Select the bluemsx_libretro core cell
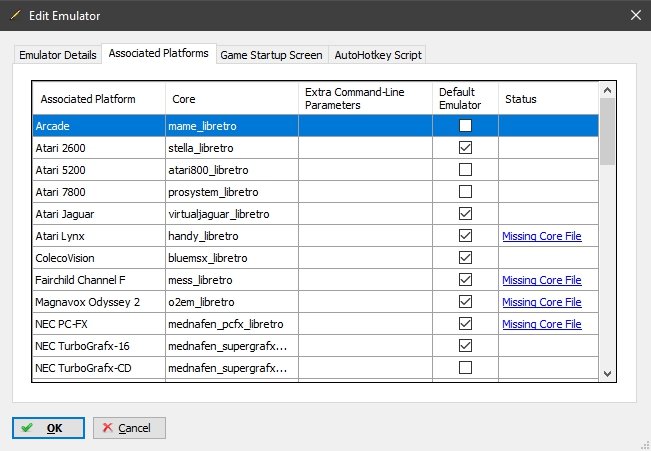651x451 pixels. pos(232,258)
